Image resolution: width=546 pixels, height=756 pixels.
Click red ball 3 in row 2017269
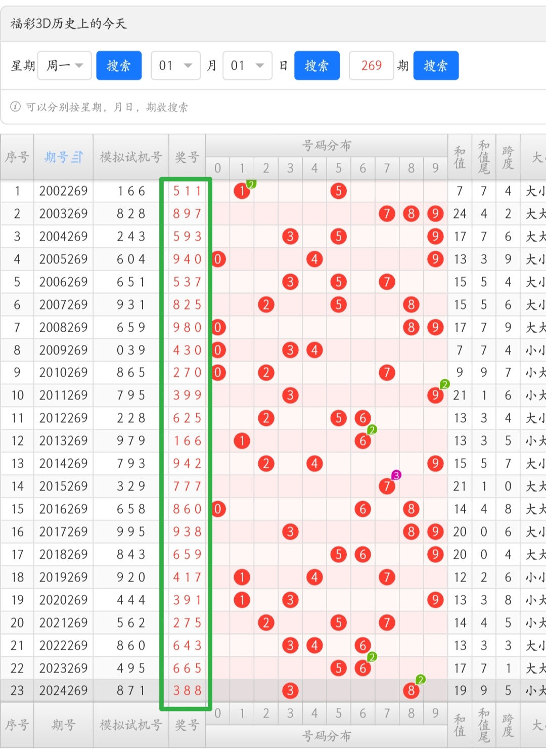(290, 532)
